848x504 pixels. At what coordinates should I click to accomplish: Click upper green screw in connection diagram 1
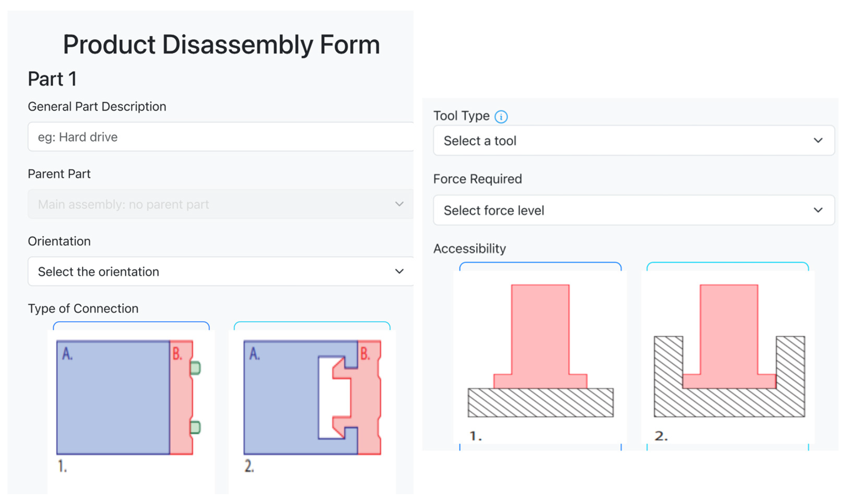tap(195, 368)
